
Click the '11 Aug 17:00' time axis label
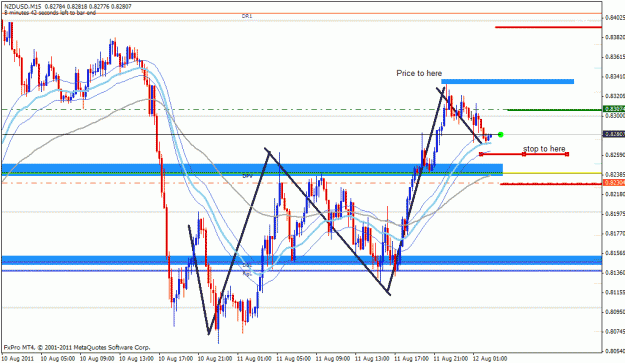click(x=412, y=359)
